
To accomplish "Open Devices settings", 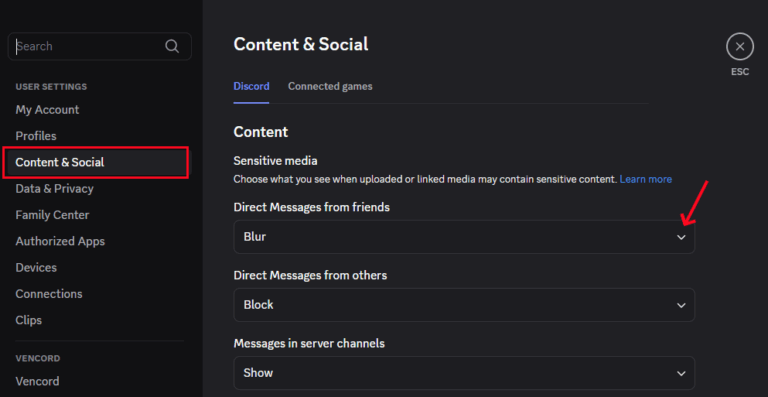I will (36, 268).
